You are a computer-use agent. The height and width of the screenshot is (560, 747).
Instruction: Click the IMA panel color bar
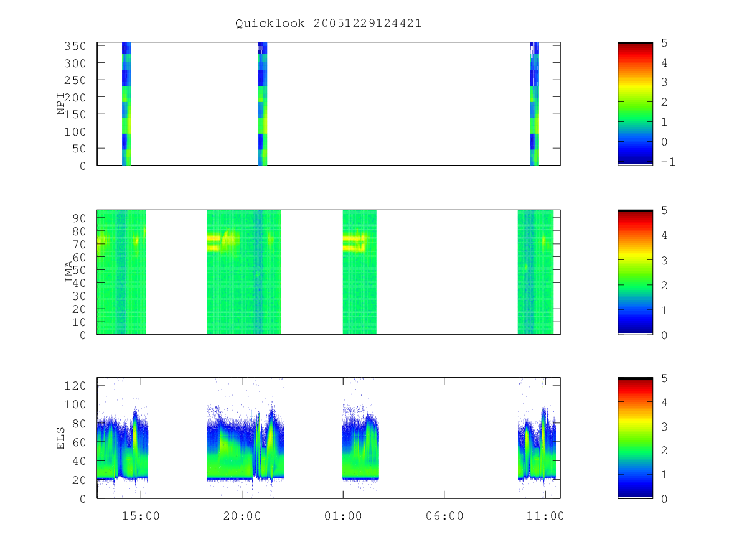coord(635,273)
